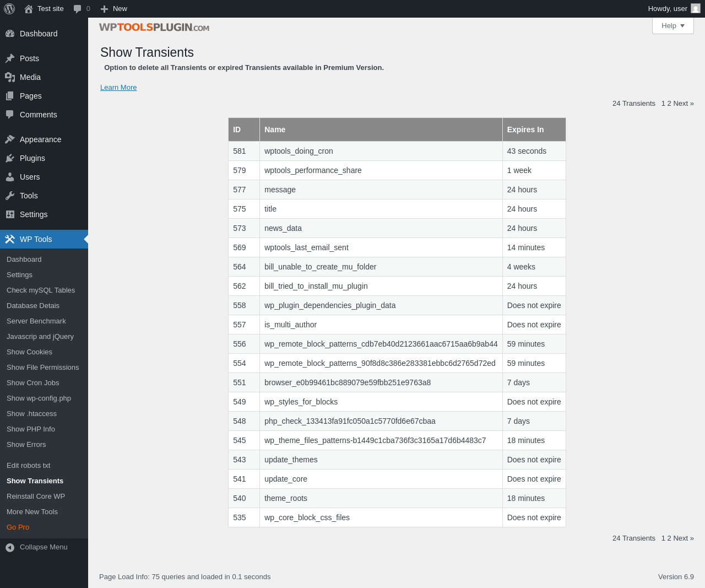The image size is (705, 588).
Task: Go to Next page in top pagination
Action: pyautogui.click(x=683, y=104)
